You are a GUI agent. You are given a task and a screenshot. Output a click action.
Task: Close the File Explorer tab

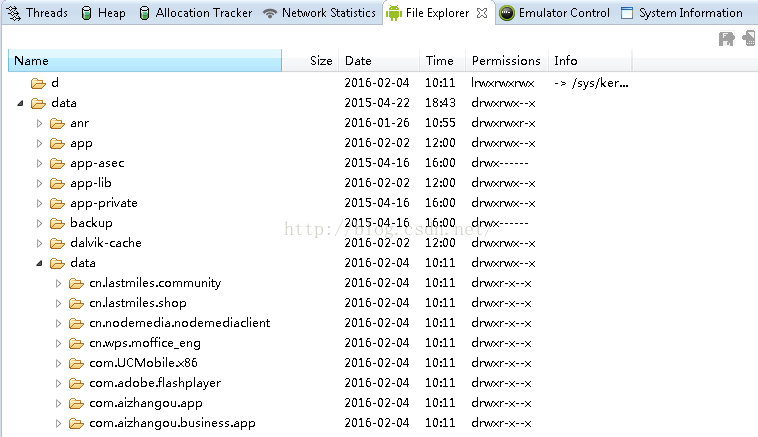482,13
